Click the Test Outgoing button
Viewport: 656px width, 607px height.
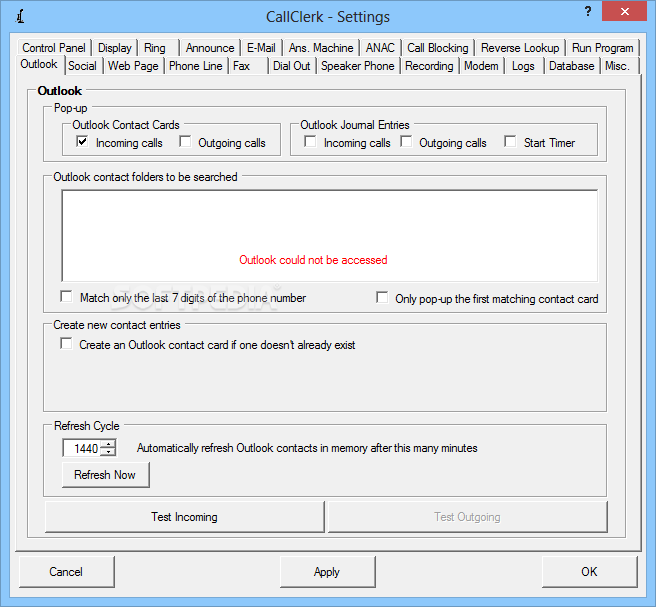(467, 517)
